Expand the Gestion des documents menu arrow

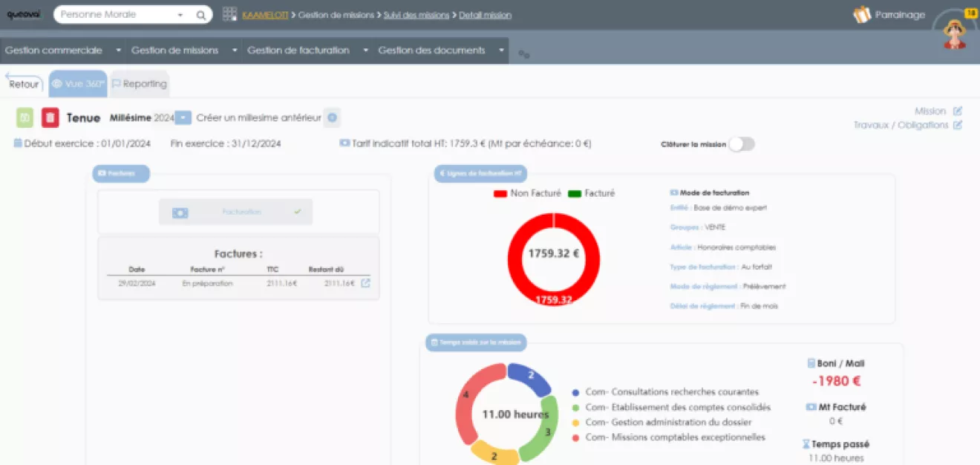pos(501,51)
